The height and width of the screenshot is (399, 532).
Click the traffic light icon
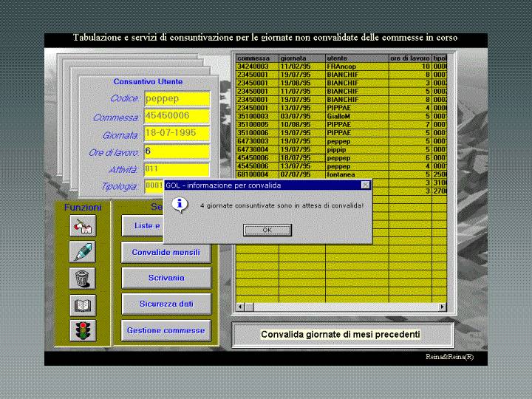[x=83, y=330]
